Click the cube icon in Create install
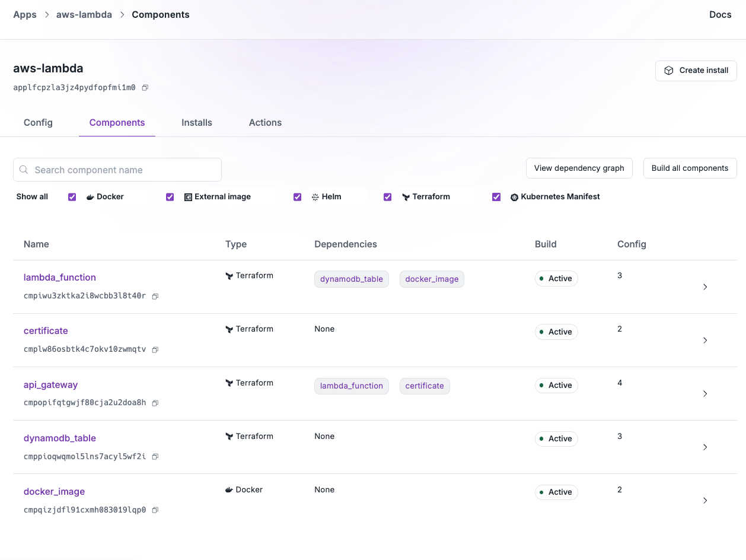The height and width of the screenshot is (560, 746). click(x=669, y=71)
